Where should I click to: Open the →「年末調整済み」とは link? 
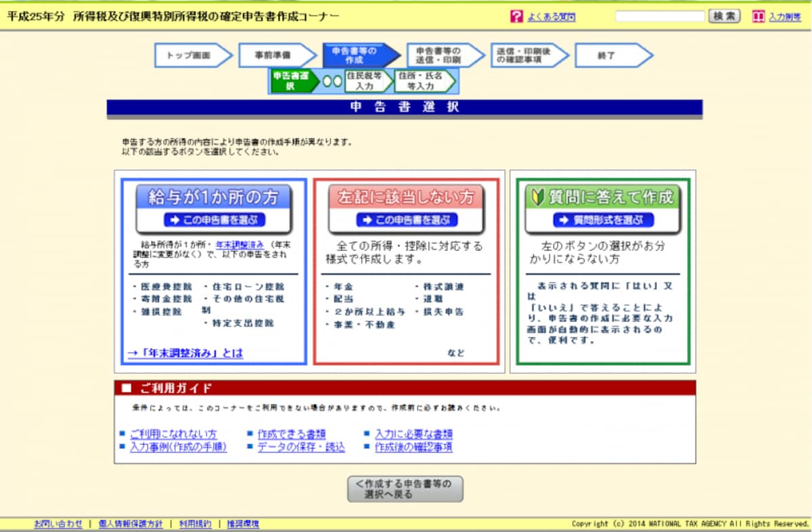click(185, 353)
